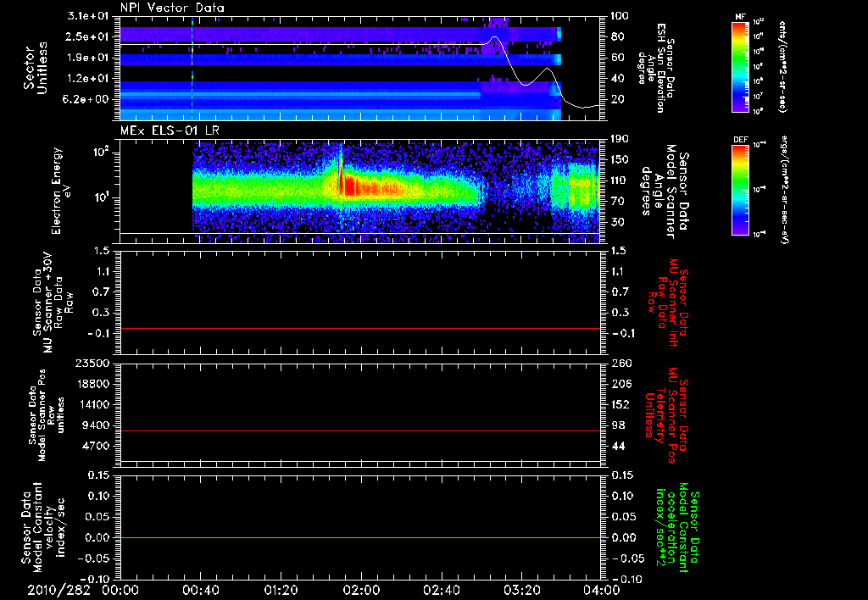Click the 03:20 time axis label
This screenshot has height=600, width=868.
click(x=521, y=590)
